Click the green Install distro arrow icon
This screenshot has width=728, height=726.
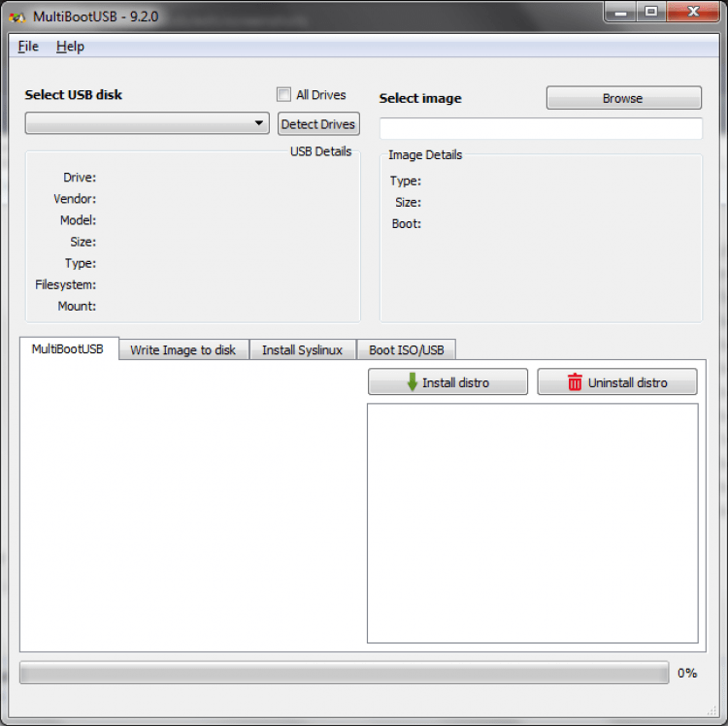tap(413, 382)
